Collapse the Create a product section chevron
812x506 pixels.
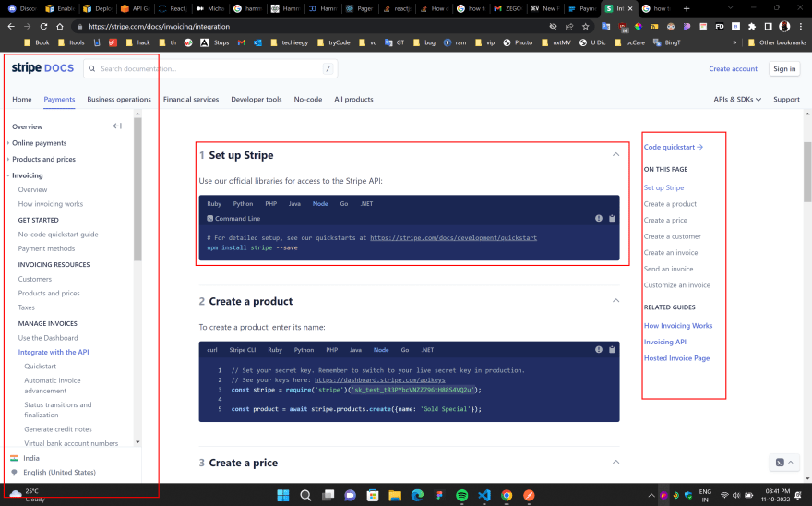tap(615, 301)
